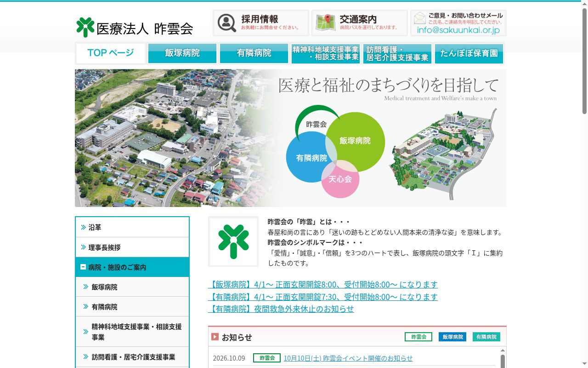Click the info@sakuunkai.or.jp email address
Image resolution: width=588 pixels, height=368 pixels.
coord(458,30)
